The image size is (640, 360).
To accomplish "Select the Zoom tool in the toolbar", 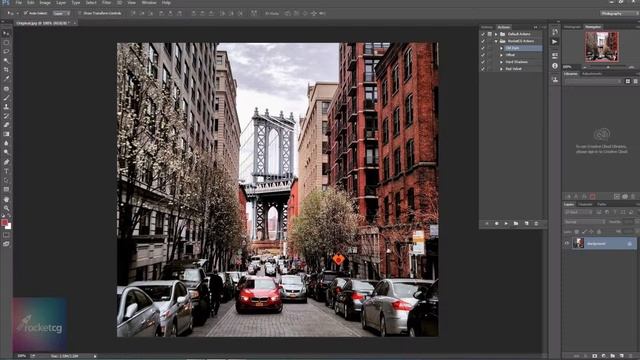I will point(6,208).
